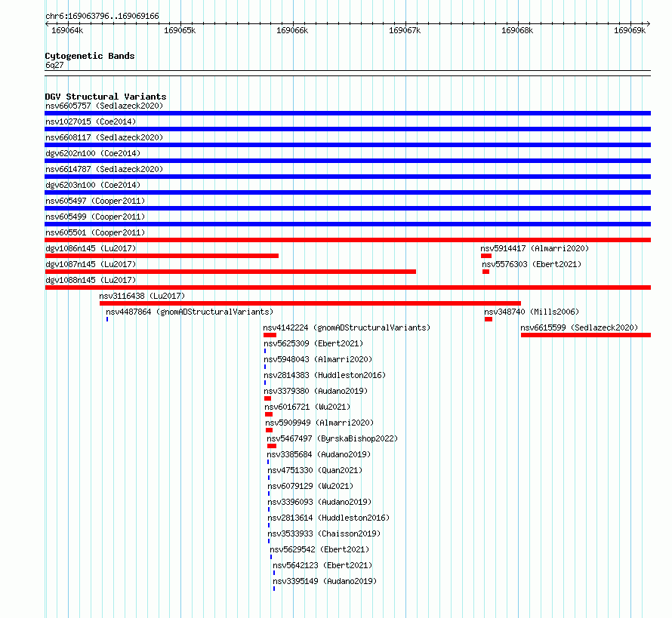The width and height of the screenshot is (672, 618).
Task: Click nsv5948043 (Almarri2020) label
Action: [x=318, y=359]
